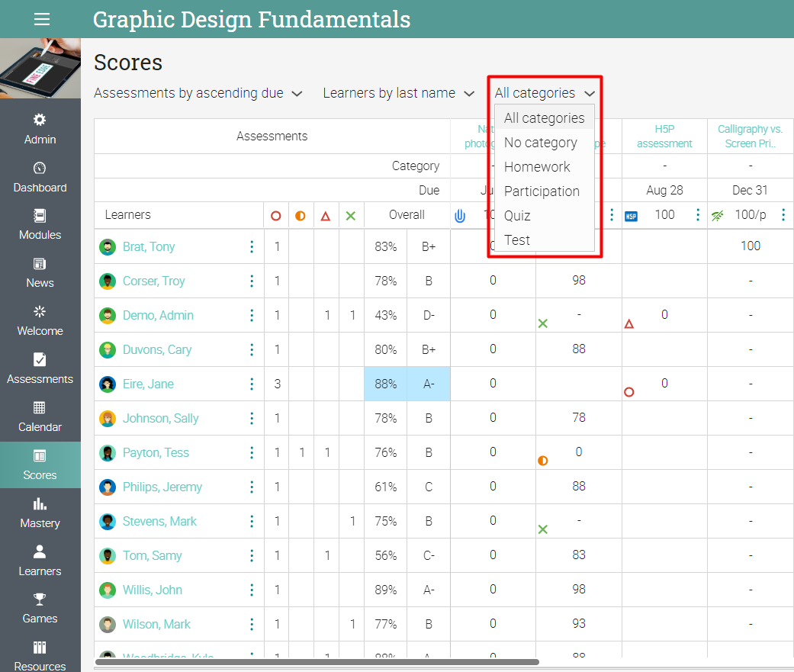The height and width of the screenshot is (672, 794).
Task: Click the red circle flag in Eire, Jane's row
Action: (x=629, y=392)
